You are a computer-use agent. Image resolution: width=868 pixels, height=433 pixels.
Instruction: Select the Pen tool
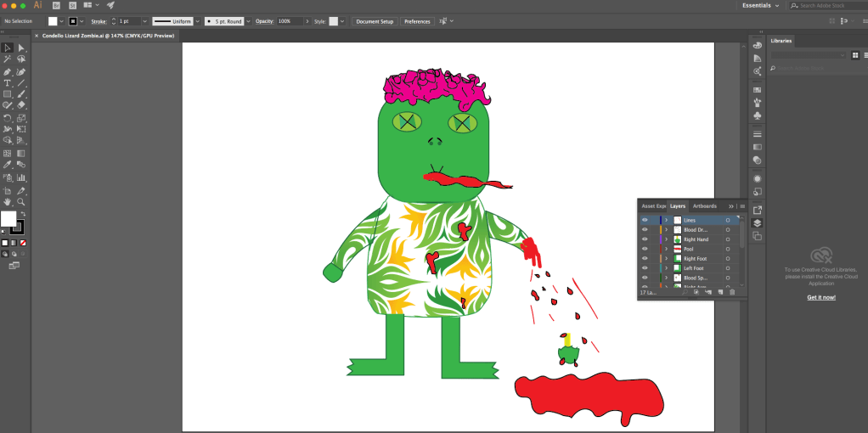tap(8, 71)
